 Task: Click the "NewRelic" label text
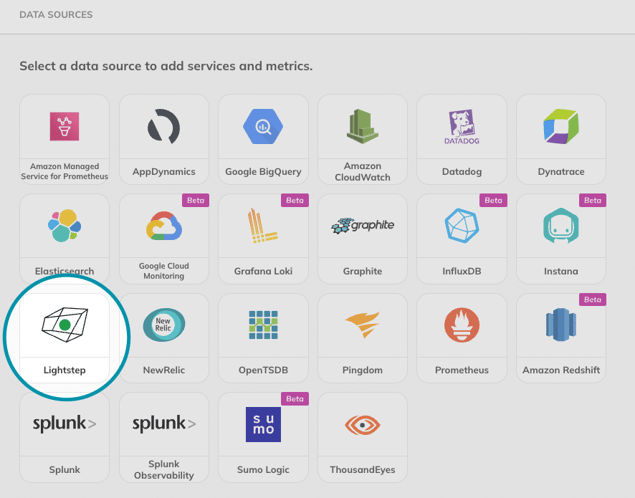pyautogui.click(x=164, y=370)
